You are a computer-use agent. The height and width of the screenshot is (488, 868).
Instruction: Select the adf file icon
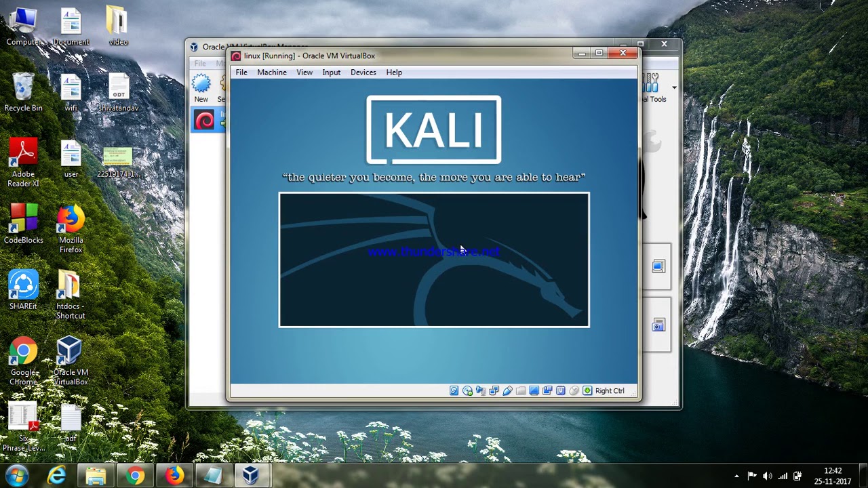[x=71, y=423]
